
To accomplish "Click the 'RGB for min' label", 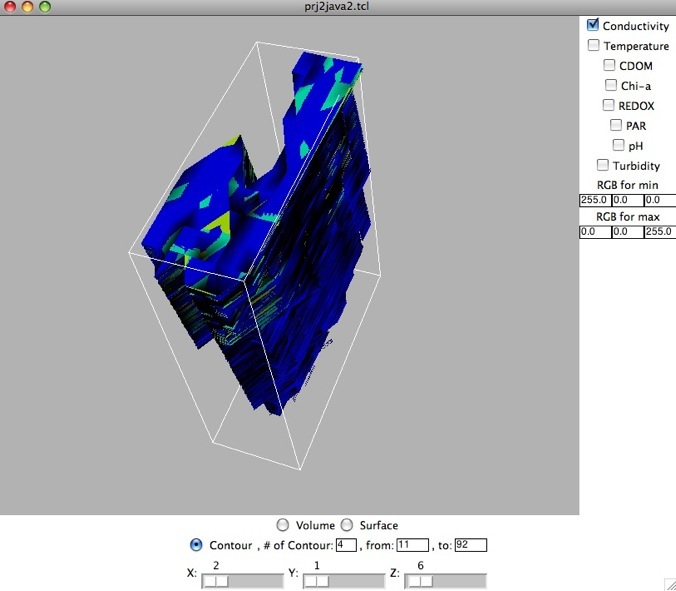I will tap(627, 185).
